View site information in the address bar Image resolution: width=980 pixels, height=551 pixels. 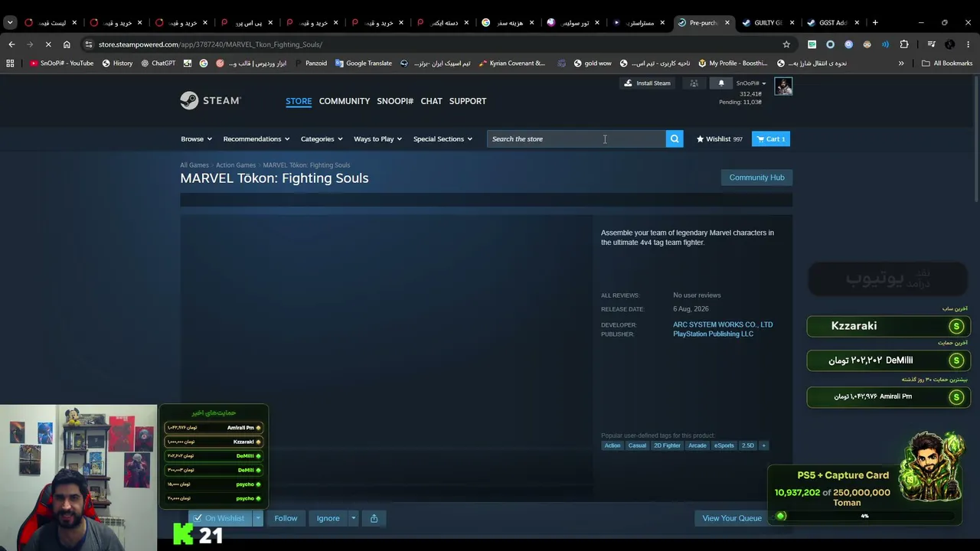click(89, 44)
